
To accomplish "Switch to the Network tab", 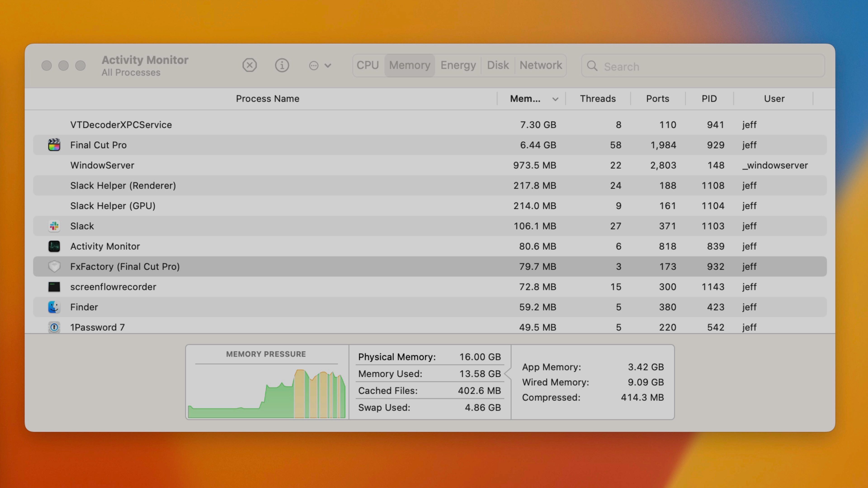I will coord(540,65).
